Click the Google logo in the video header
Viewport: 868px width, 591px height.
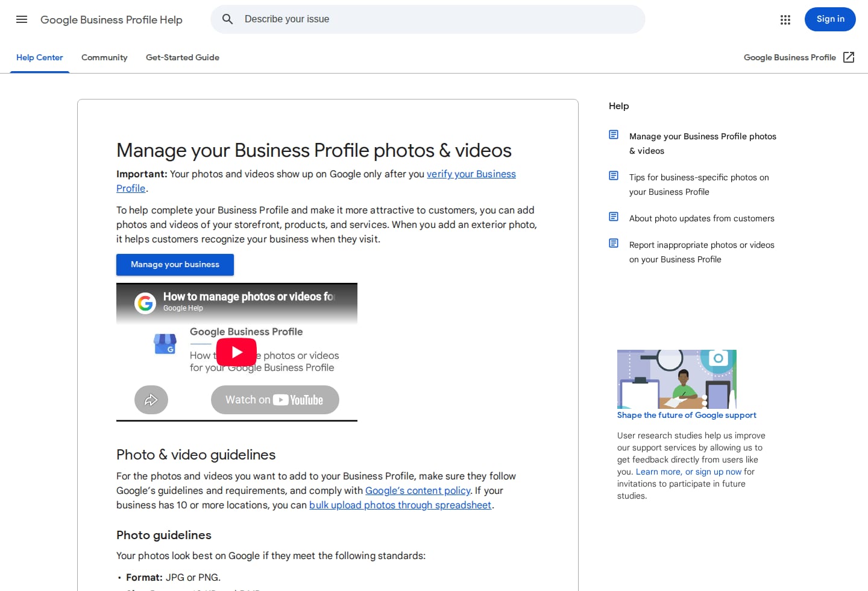145,303
